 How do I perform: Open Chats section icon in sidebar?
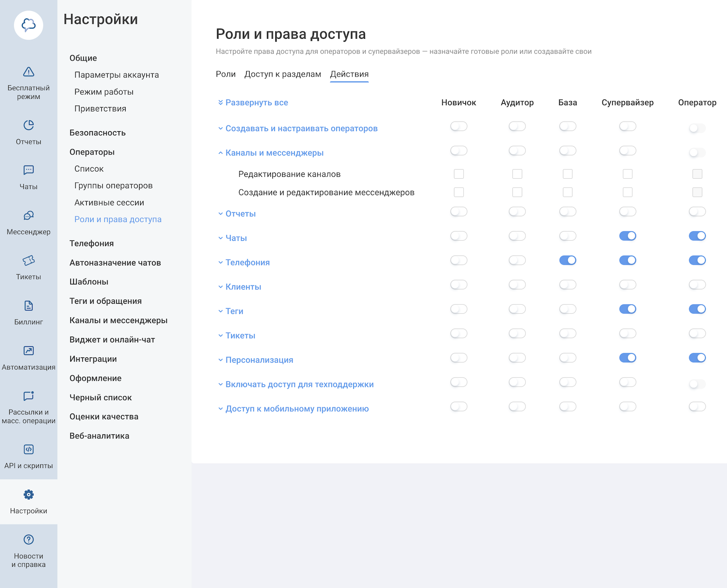click(29, 170)
